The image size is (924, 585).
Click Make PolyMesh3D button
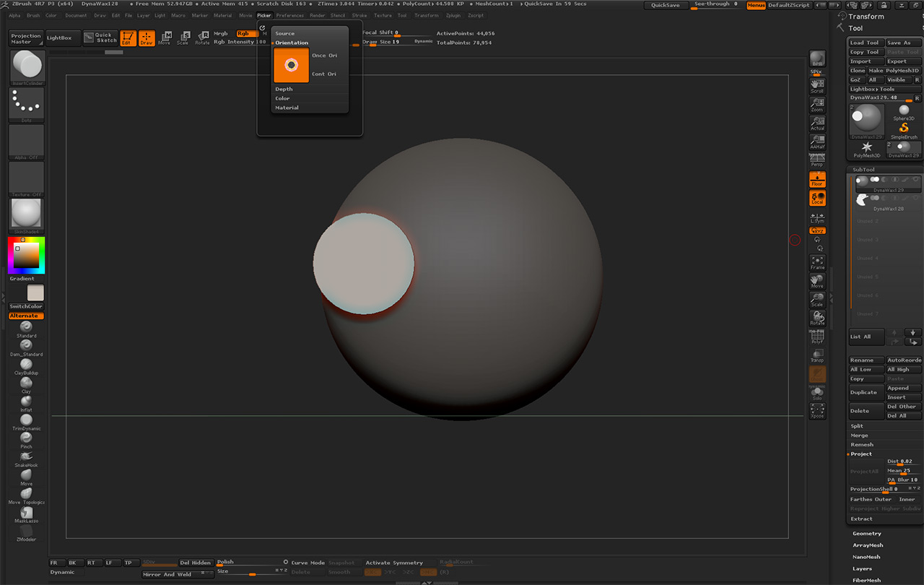tap(894, 71)
